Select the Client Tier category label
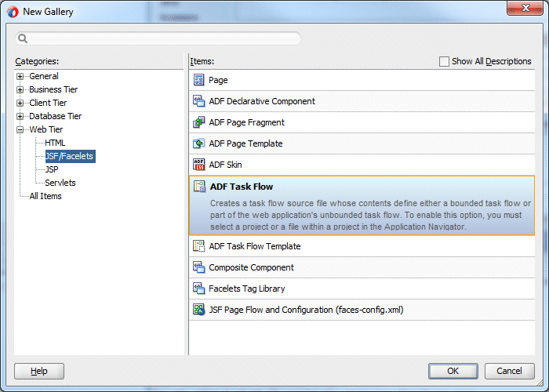The image size is (549, 392). click(x=48, y=103)
